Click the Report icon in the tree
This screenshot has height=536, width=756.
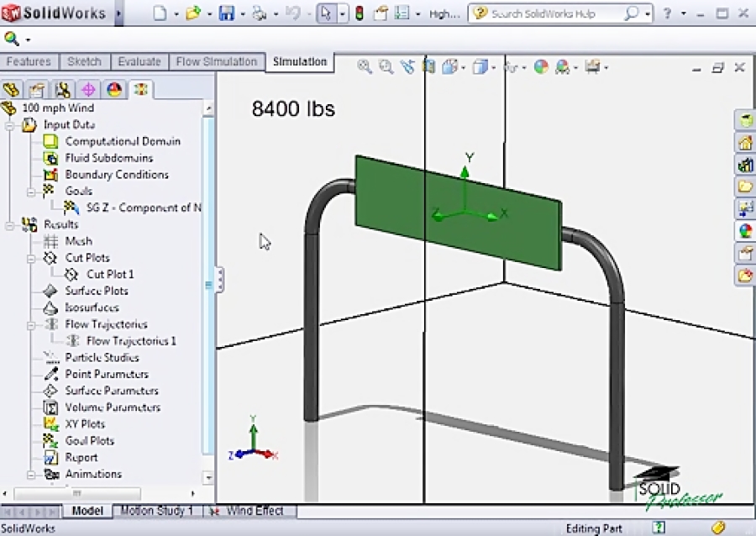(x=52, y=457)
